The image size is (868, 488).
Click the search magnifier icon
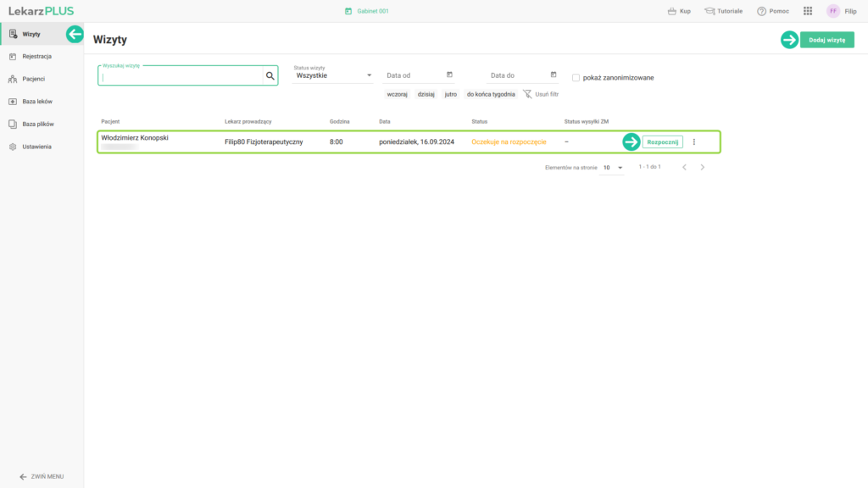270,76
